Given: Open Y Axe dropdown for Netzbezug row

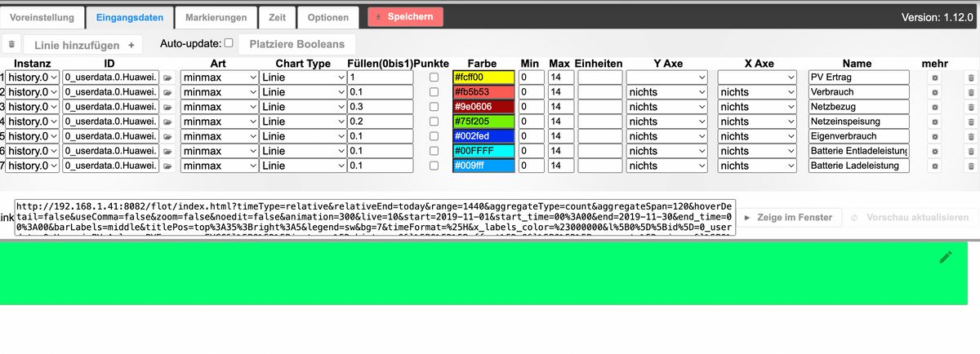Looking at the screenshot, I should 666,107.
